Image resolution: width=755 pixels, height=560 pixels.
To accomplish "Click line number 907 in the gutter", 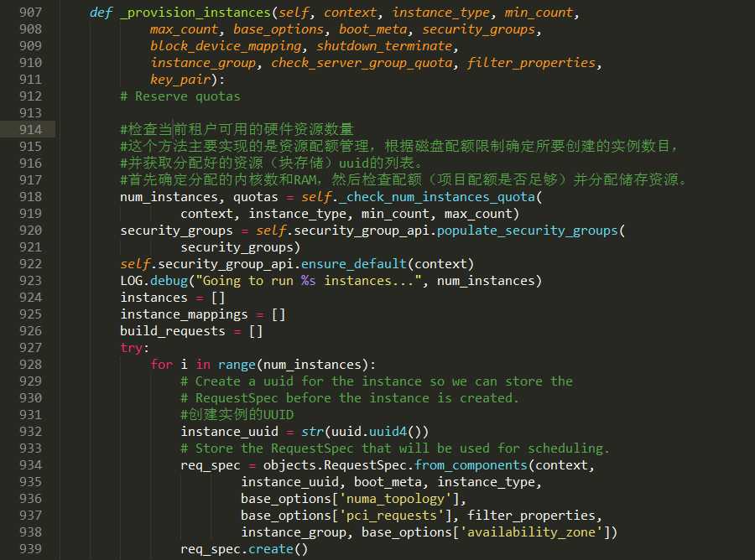I will 30,13.
